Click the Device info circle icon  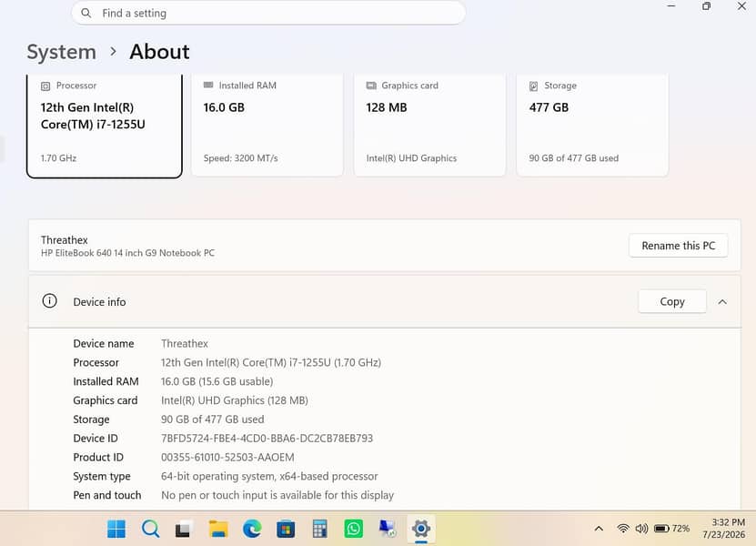(x=50, y=301)
